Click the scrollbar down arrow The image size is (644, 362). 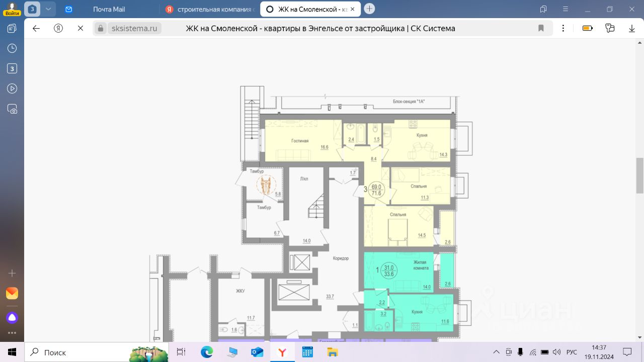tap(639, 338)
